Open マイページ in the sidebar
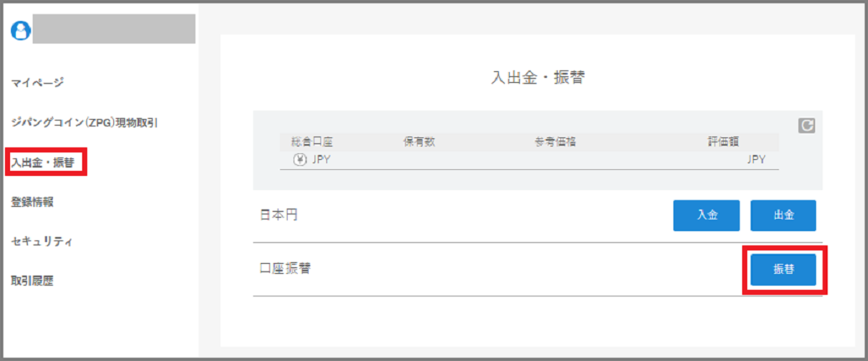The image size is (868, 361). pos(38,83)
